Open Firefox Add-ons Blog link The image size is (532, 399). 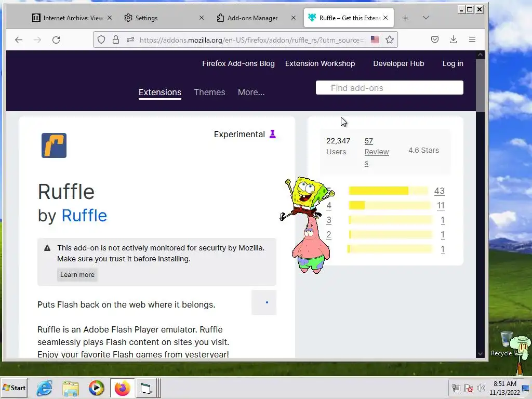coord(238,63)
